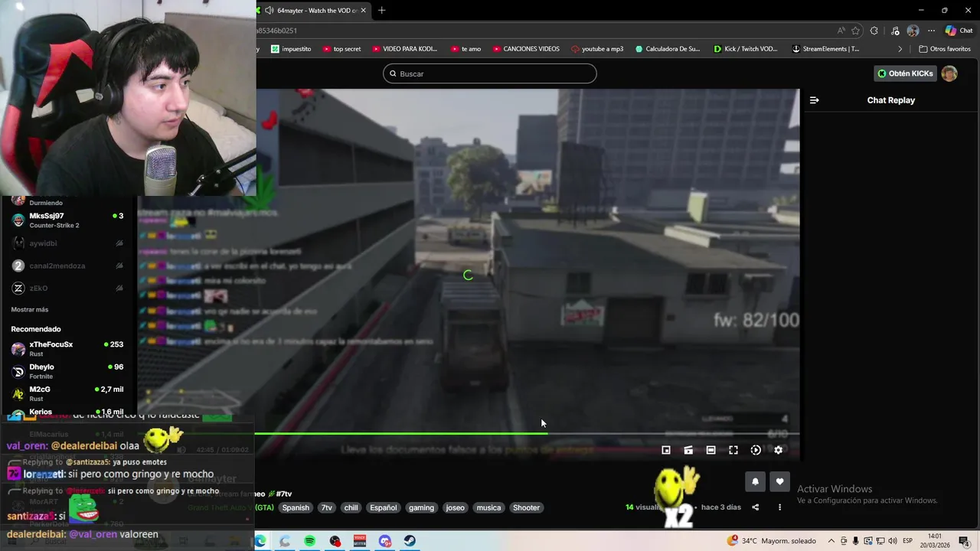Open the Otros favoritos folder

click(945, 49)
